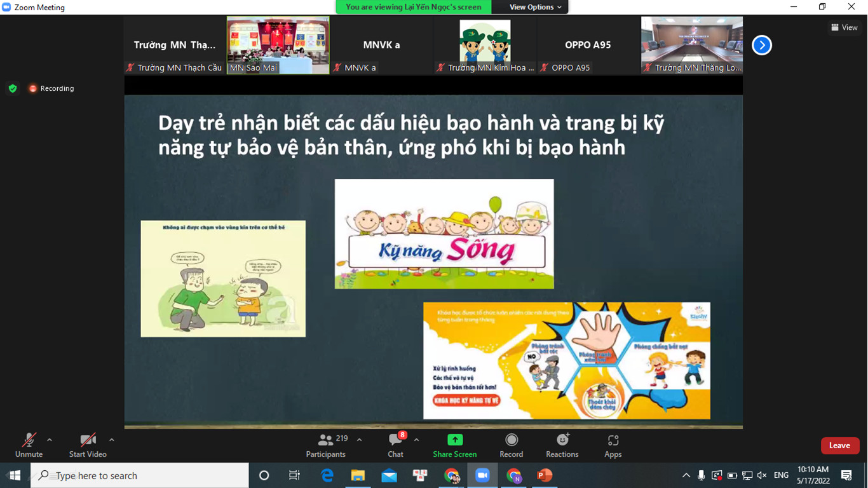Click the Windows taskbar search box

[140, 475]
